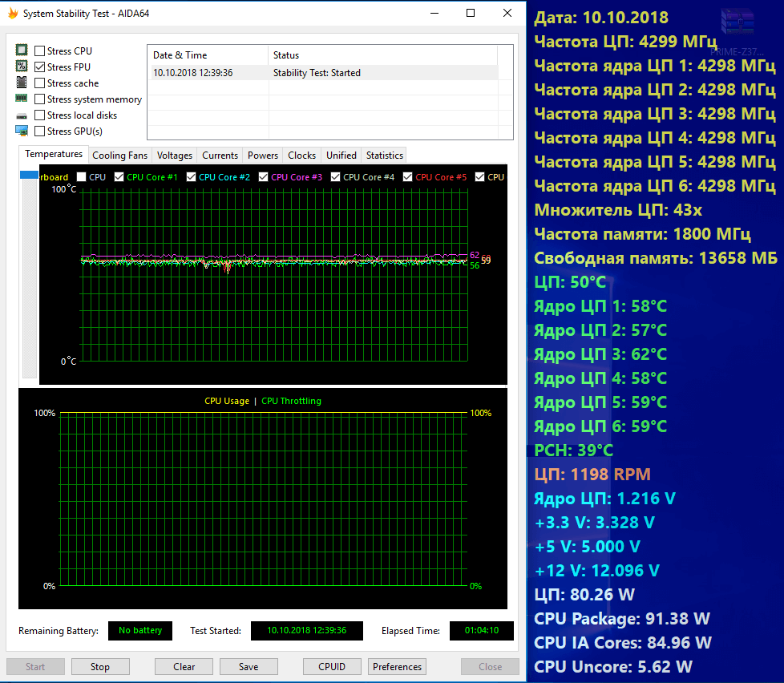Image resolution: width=784 pixels, height=683 pixels.
Task: Click the RAM module icon beside Stress system memory
Action: tap(22, 99)
